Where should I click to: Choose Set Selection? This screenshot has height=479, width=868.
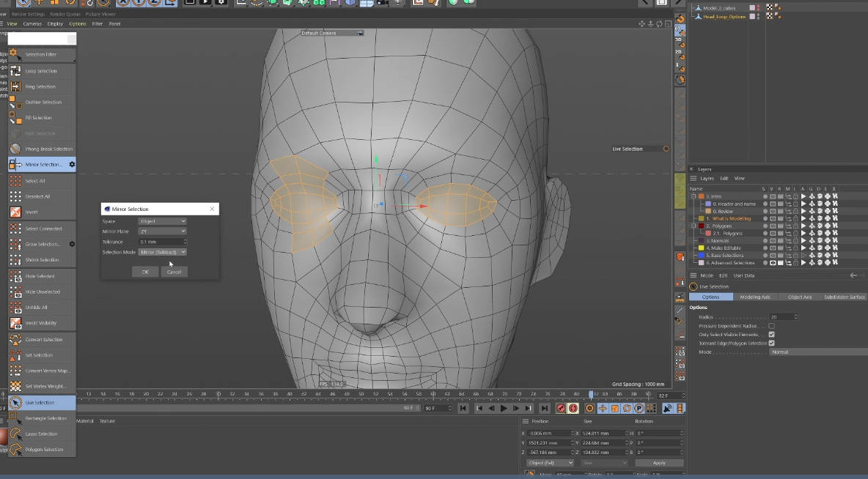pos(42,355)
